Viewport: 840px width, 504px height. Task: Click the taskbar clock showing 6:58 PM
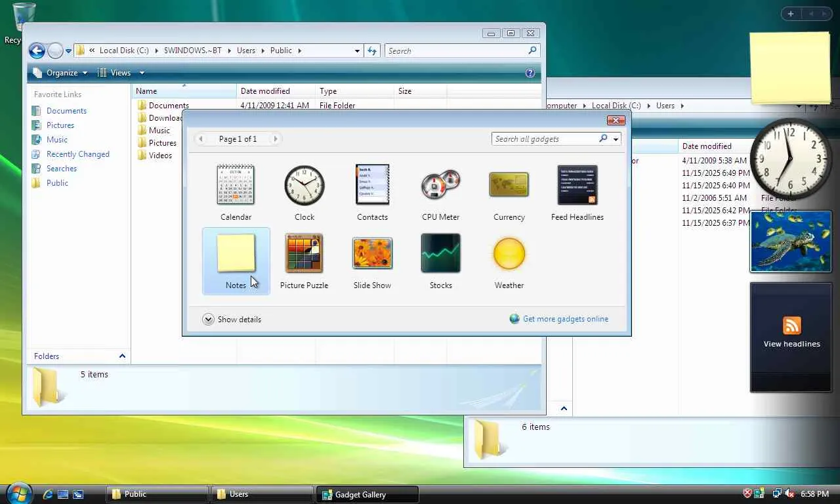click(814, 494)
